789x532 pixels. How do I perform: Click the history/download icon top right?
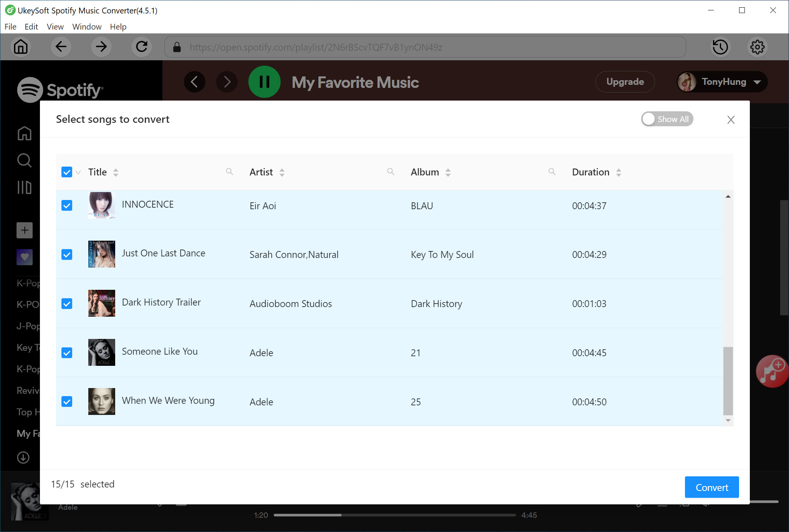pyautogui.click(x=721, y=47)
